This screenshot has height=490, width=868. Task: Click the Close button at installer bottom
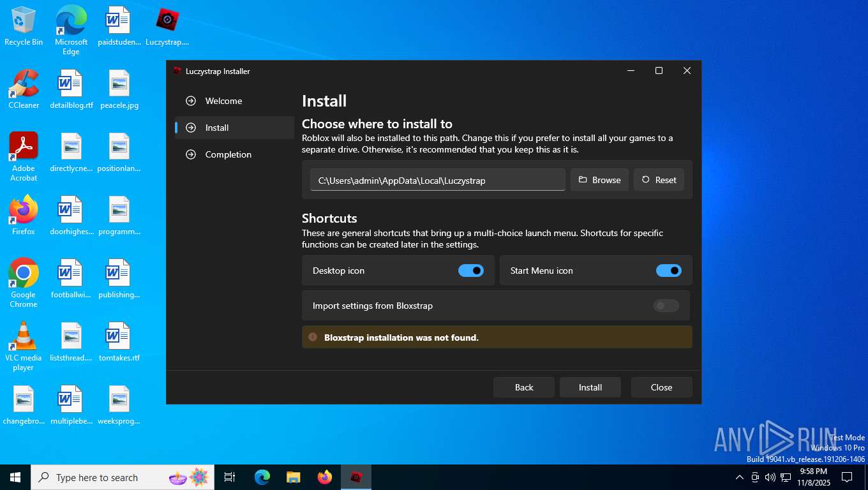[x=662, y=387]
